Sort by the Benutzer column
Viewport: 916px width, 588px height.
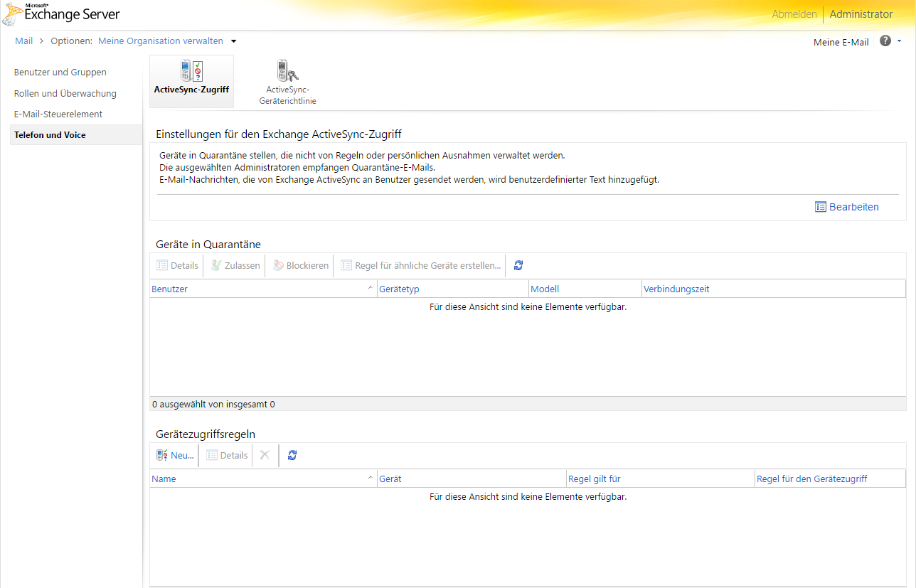tap(263, 289)
